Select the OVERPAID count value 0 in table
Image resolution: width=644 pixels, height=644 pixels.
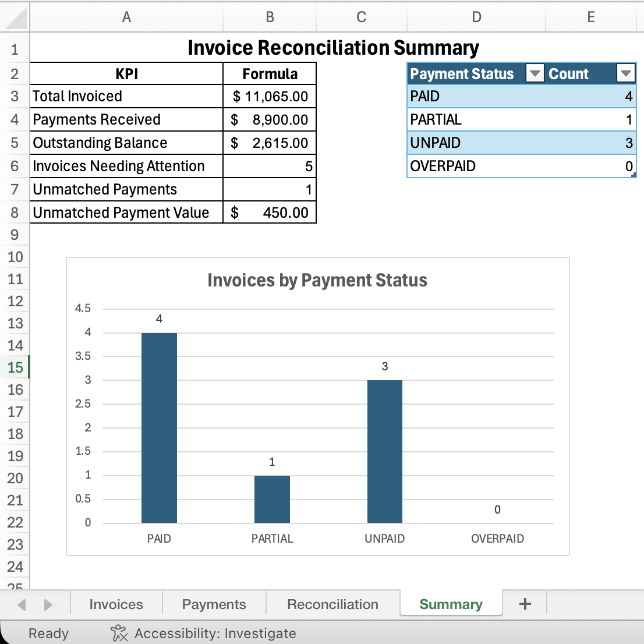tap(591, 167)
